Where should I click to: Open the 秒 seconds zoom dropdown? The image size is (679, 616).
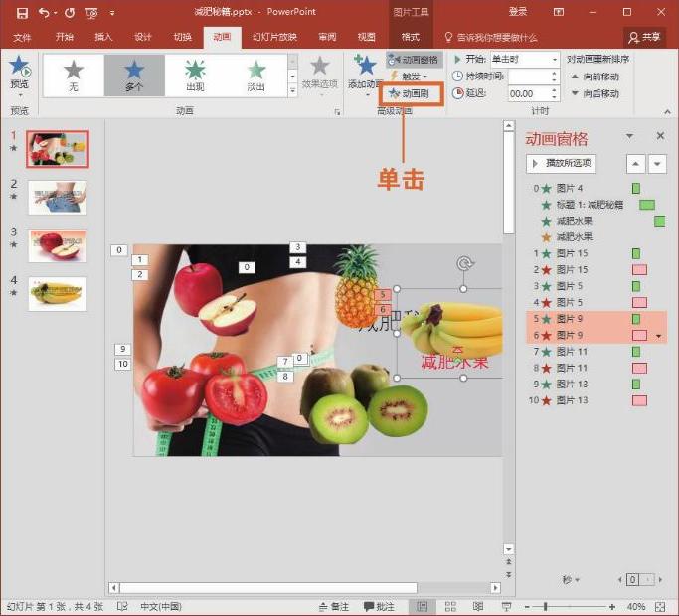571,580
